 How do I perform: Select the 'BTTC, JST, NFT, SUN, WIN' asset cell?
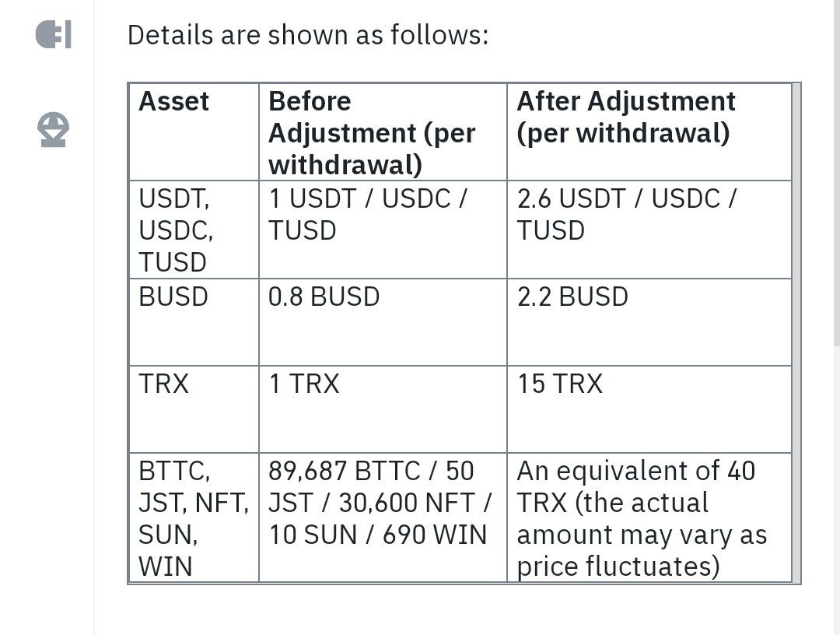tap(194, 517)
